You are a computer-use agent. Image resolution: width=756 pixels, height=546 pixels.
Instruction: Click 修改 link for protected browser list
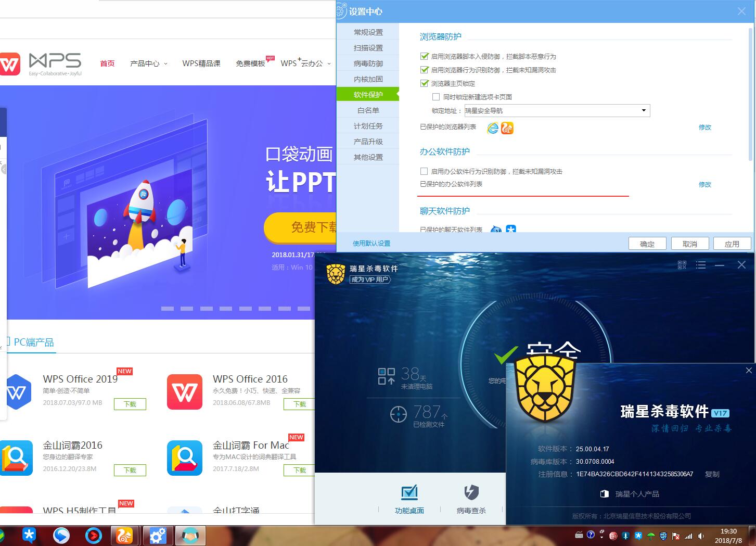705,128
